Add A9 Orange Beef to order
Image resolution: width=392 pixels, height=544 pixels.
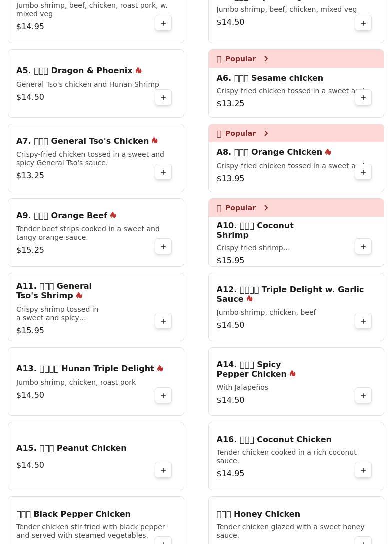click(163, 247)
